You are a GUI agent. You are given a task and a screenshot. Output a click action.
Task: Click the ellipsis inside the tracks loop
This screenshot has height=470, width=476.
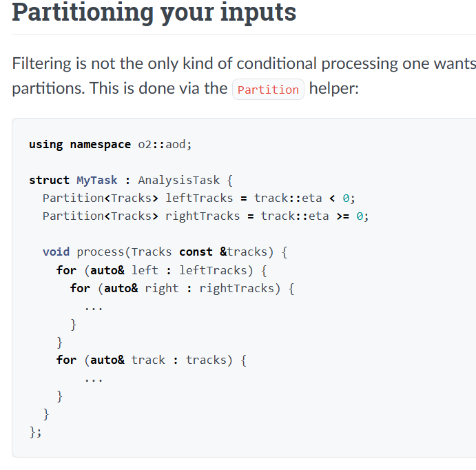point(94,380)
